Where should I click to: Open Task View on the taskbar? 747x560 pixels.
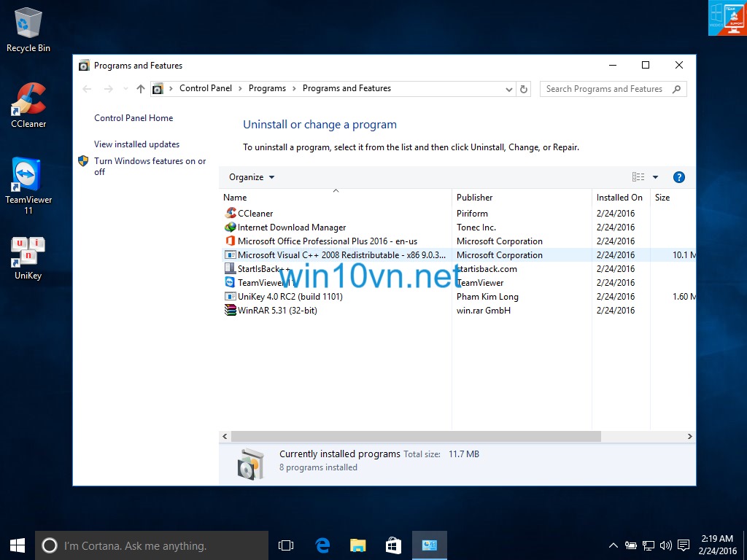coord(286,545)
